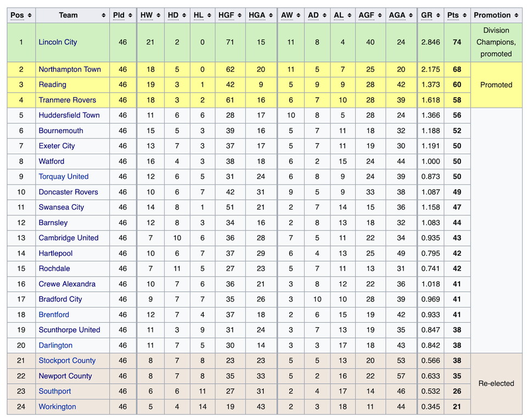Sort by HL home losses header
The width and height of the screenshot is (527, 420).
pos(210,15)
